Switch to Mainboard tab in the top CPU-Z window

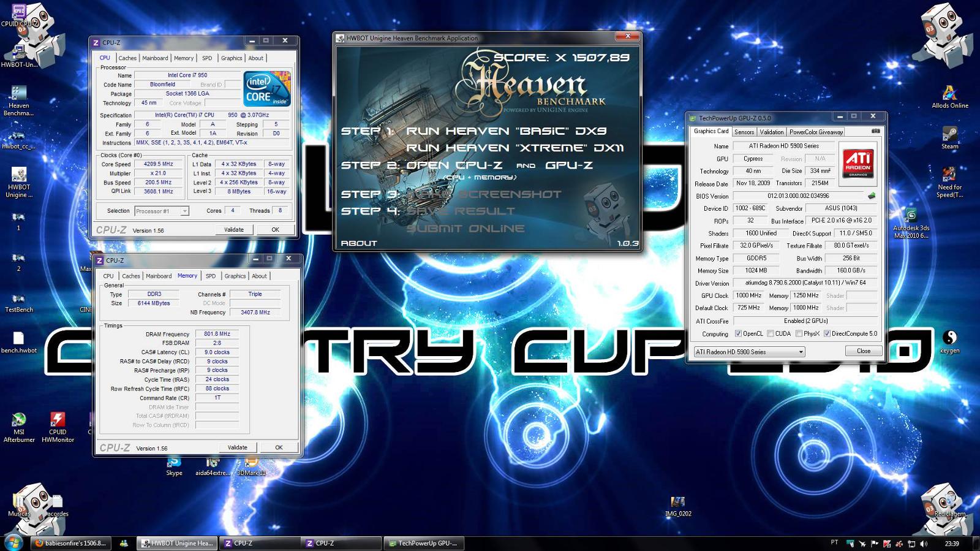pyautogui.click(x=155, y=58)
